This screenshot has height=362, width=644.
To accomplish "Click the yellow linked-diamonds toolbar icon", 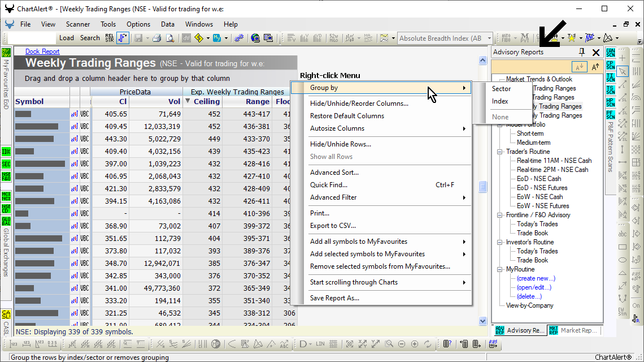I will (x=199, y=38).
